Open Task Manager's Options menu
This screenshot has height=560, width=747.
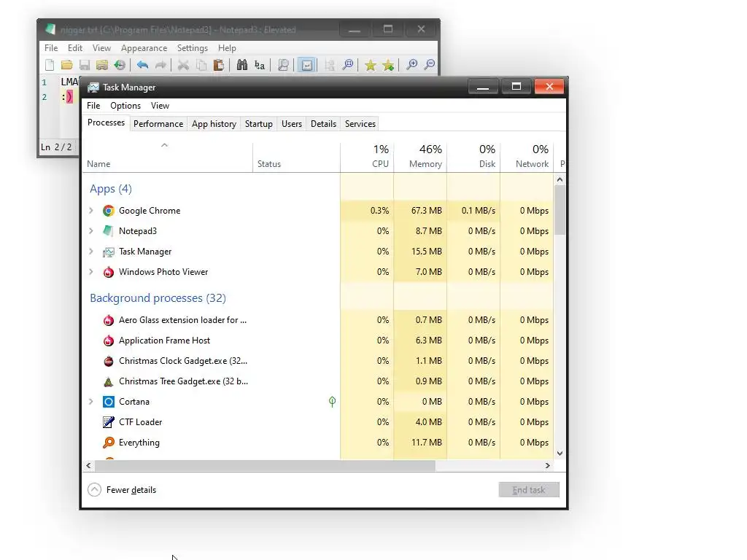pos(125,106)
